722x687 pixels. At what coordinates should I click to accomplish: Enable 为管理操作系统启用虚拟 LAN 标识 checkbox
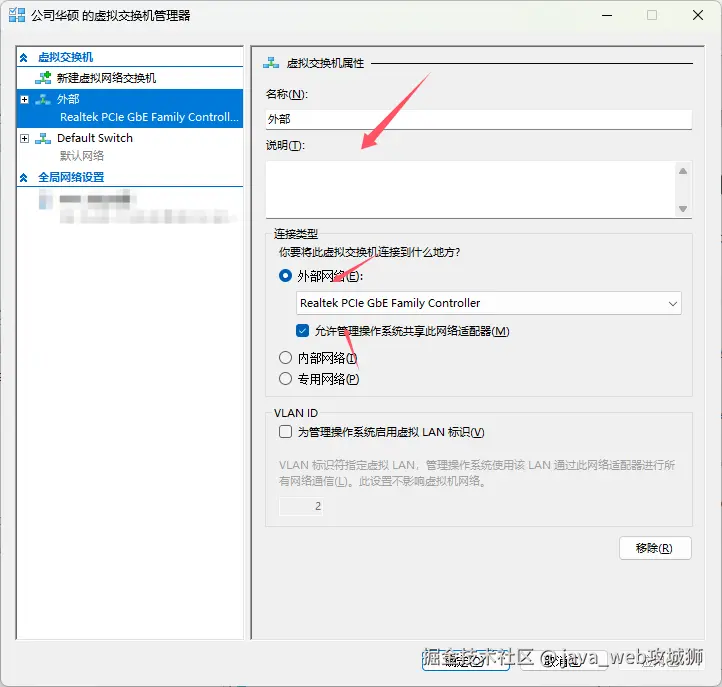pyautogui.click(x=285, y=432)
